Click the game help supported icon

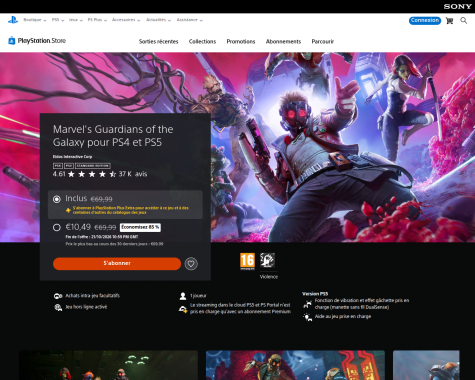click(x=307, y=317)
